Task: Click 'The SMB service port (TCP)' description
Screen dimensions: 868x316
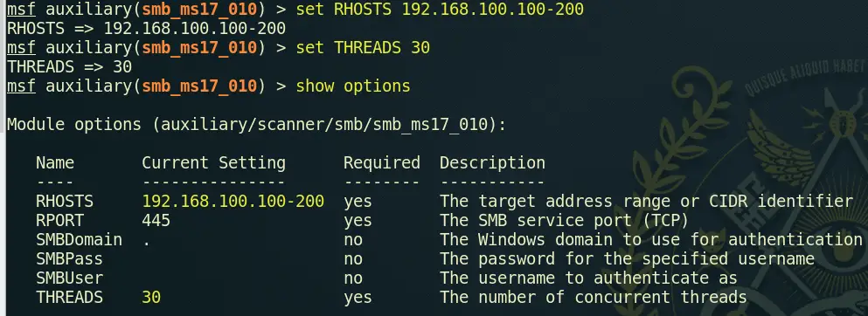Action: [x=564, y=221]
